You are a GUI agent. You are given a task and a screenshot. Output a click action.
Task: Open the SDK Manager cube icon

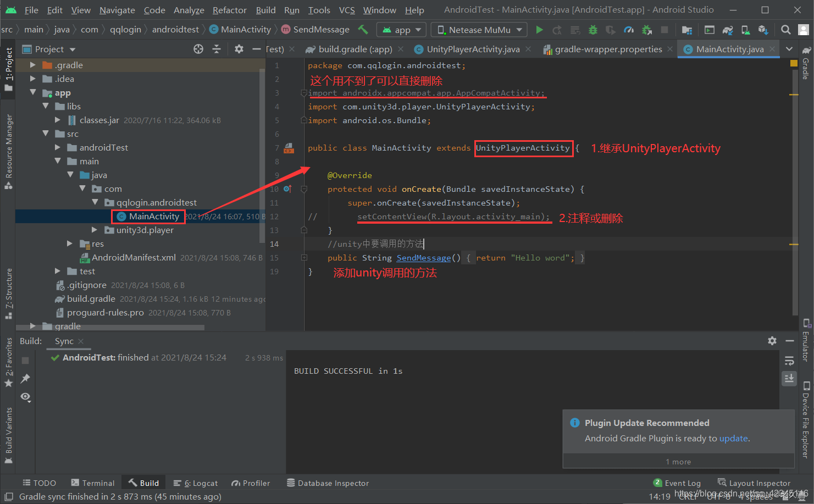point(763,29)
